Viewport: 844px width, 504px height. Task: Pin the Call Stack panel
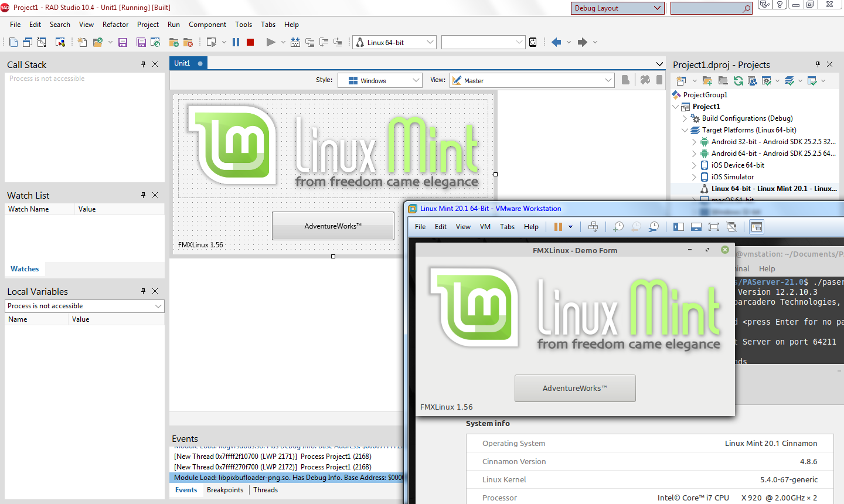tap(143, 64)
